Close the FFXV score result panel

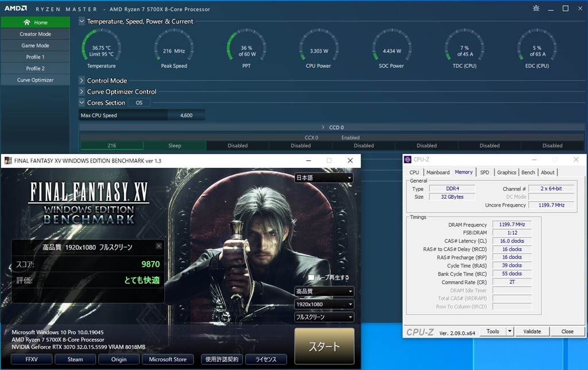pos(159,246)
